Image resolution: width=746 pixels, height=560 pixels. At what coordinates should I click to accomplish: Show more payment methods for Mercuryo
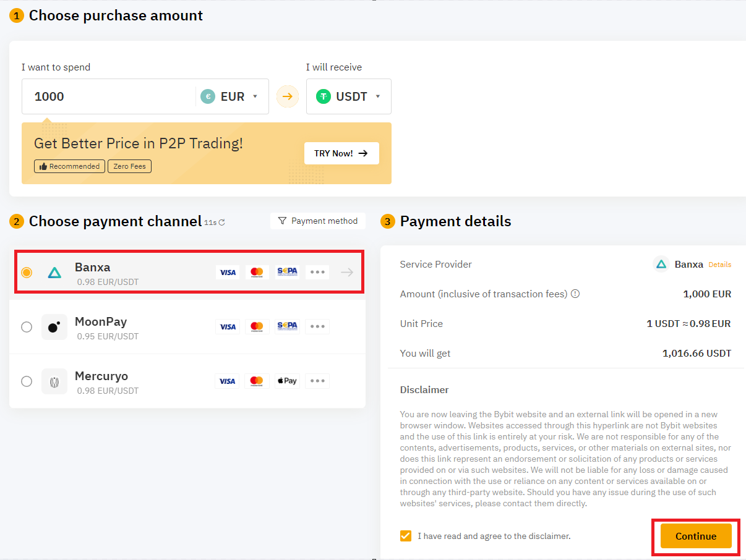pos(317,381)
